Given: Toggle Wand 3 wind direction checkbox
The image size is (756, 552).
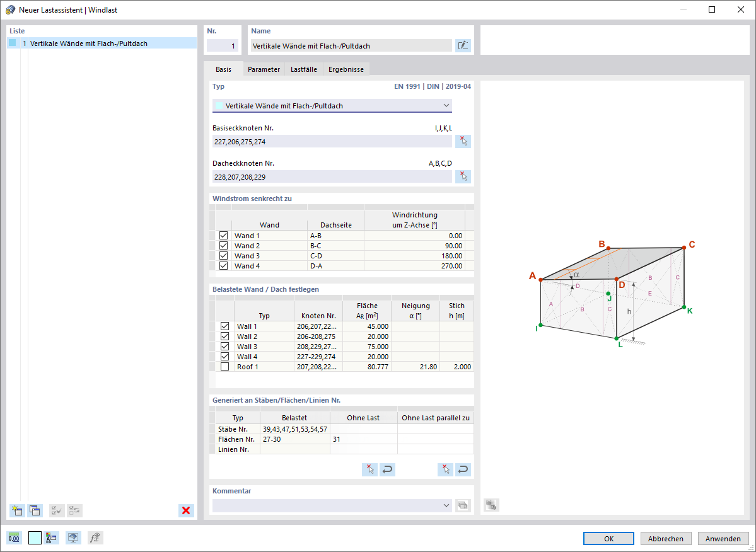Looking at the screenshot, I should (223, 256).
